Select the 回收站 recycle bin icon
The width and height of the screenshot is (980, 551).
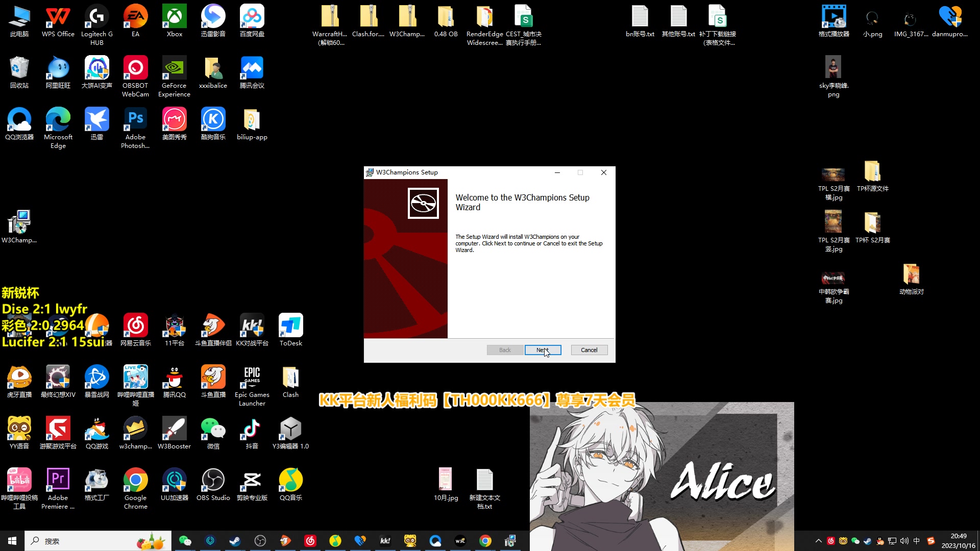point(19,73)
